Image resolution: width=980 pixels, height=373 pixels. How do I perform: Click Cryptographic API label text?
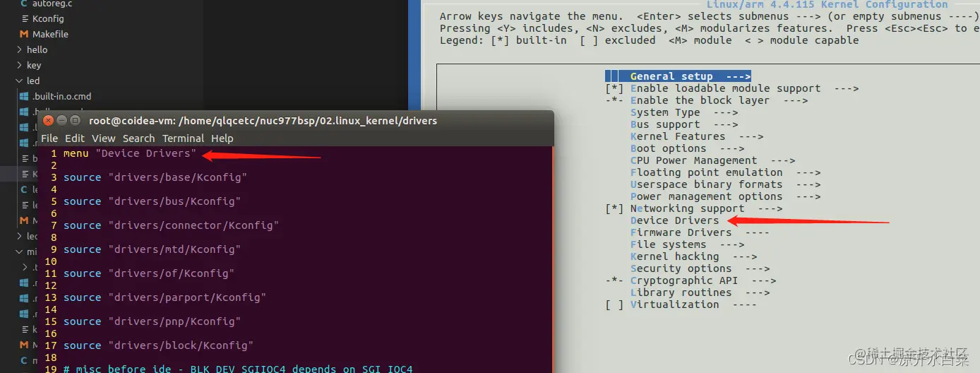(x=683, y=280)
